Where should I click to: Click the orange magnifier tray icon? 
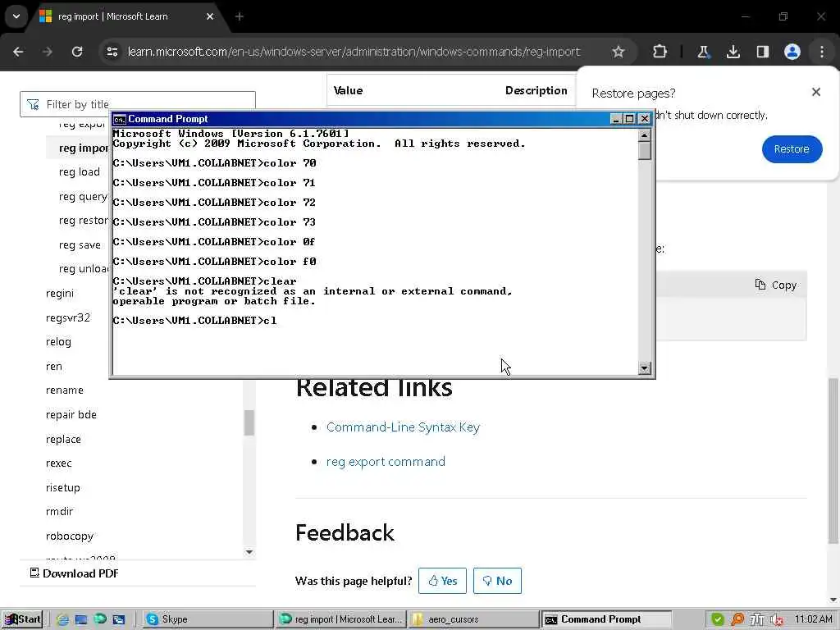pyautogui.click(x=737, y=619)
